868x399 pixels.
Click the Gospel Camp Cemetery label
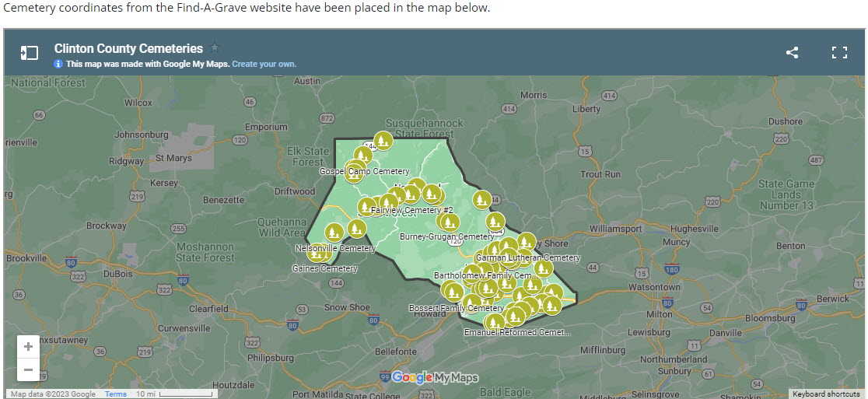tap(364, 171)
